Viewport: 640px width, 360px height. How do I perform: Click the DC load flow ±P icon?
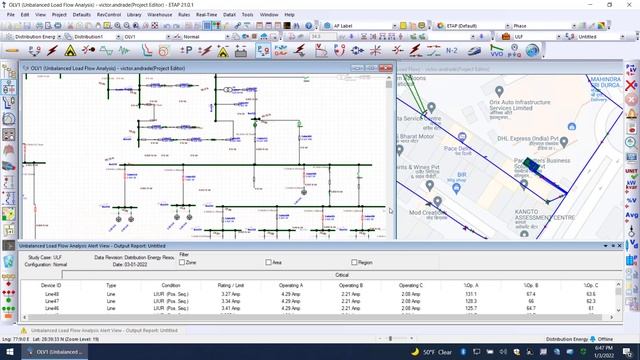pyautogui.click(x=186, y=51)
